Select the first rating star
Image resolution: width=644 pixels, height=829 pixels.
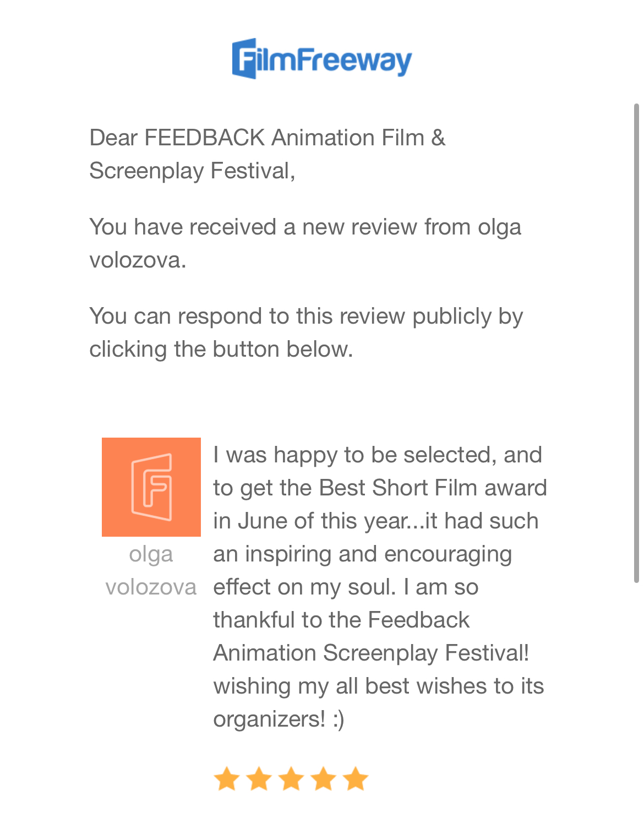(x=226, y=779)
